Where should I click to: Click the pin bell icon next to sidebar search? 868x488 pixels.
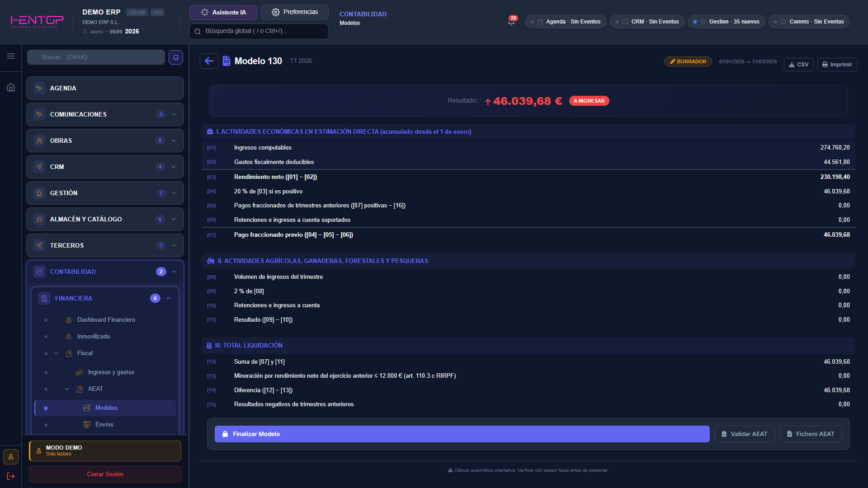coord(176,57)
